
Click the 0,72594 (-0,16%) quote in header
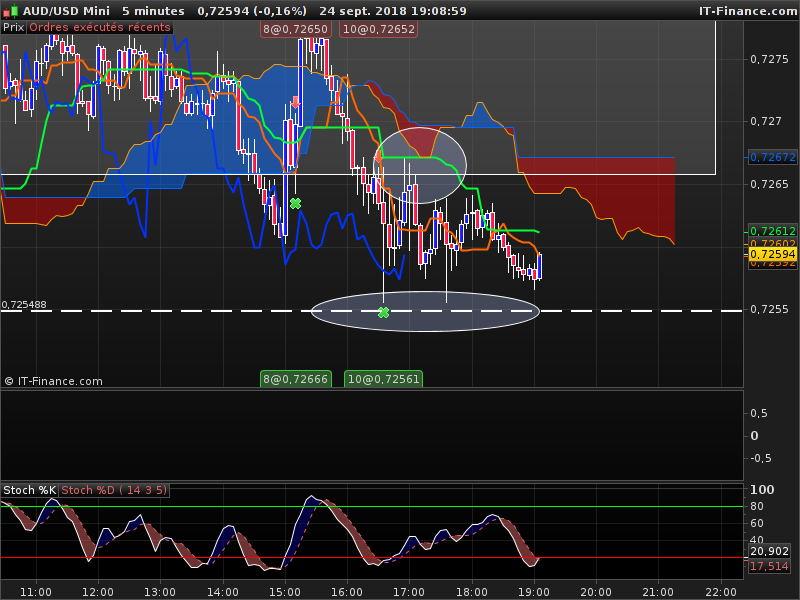click(252, 11)
